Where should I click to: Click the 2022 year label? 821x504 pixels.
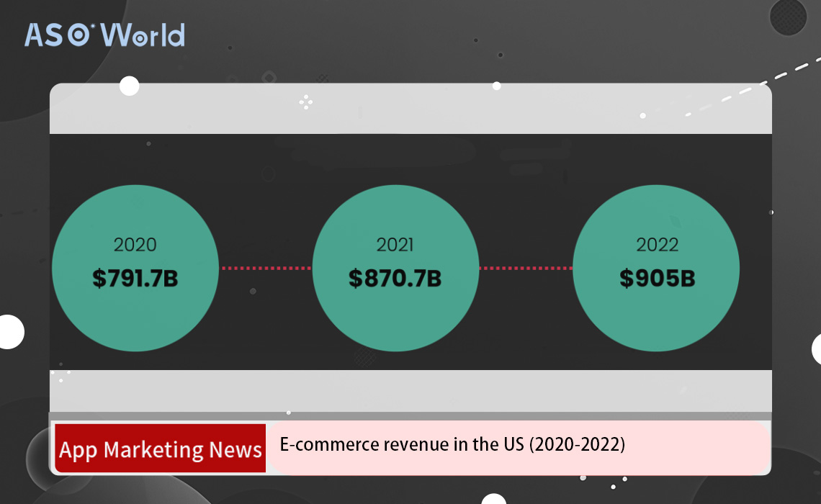point(657,244)
